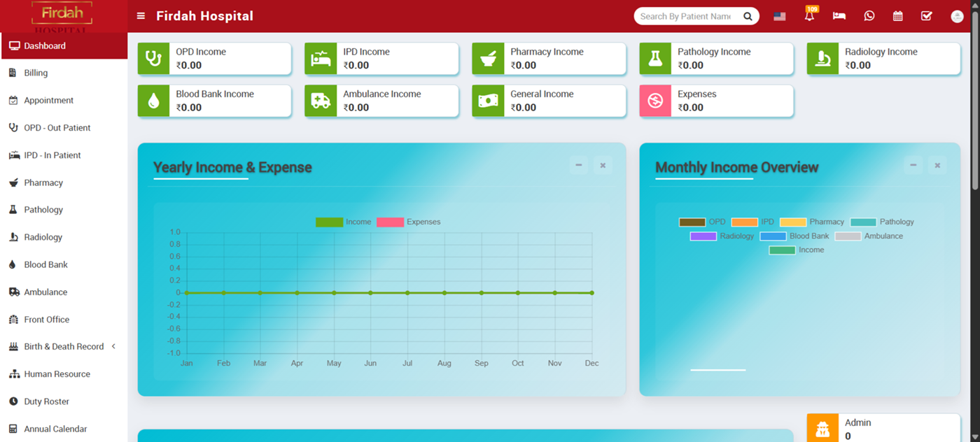Open the Pathology Income card
The width and height of the screenshot is (980, 442).
point(715,59)
